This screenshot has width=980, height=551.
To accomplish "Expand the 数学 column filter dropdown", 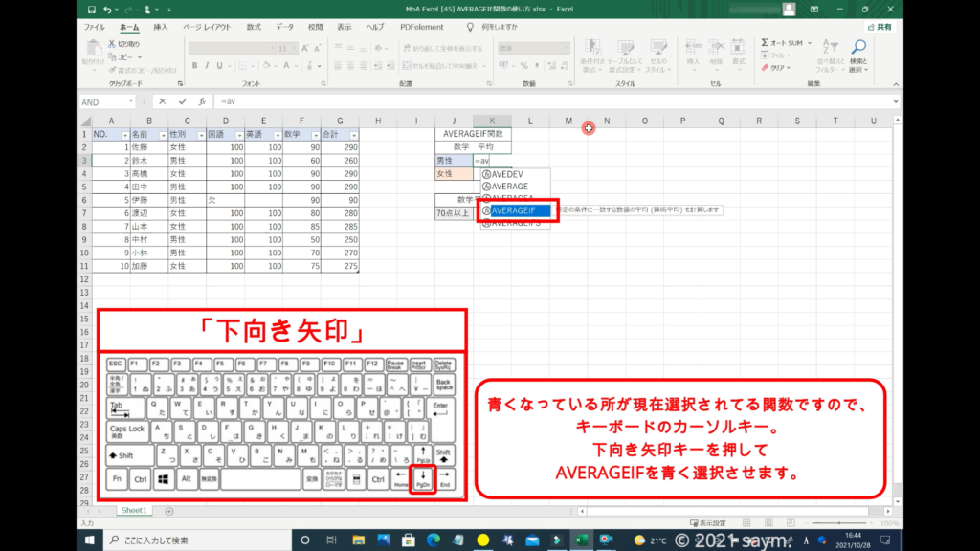I will pyautogui.click(x=315, y=135).
